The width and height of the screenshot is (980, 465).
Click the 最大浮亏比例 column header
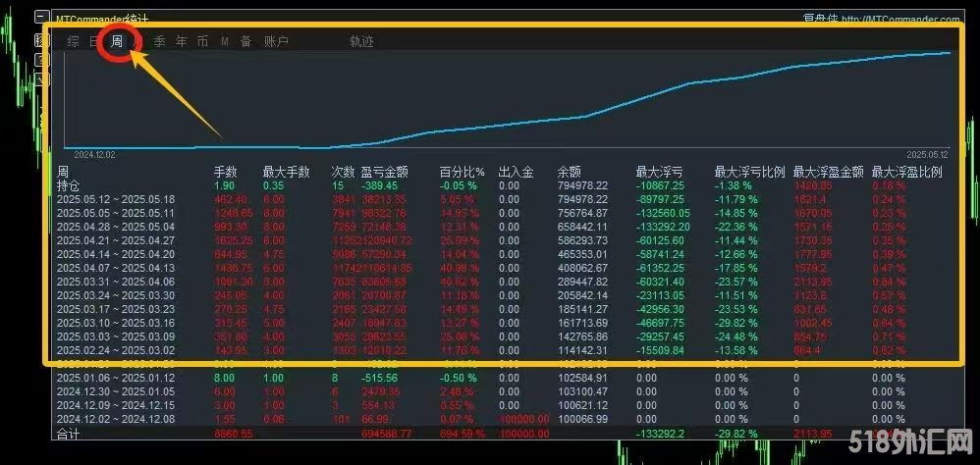tap(749, 172)
